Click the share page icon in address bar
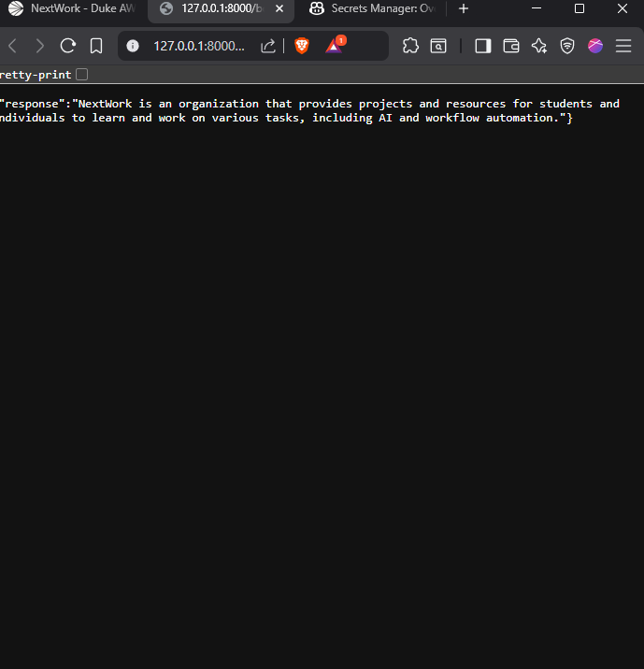 click(268, 46)
